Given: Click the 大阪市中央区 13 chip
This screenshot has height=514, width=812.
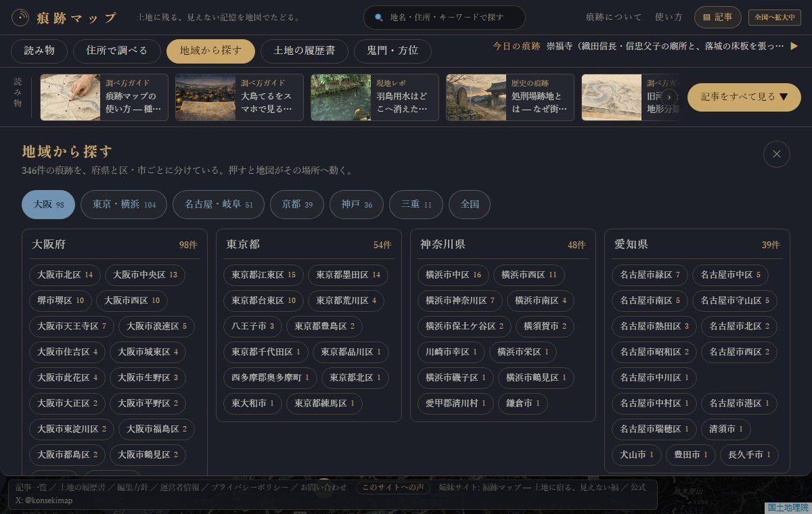Looking at the screenshot, I should (x=145, y=275).
